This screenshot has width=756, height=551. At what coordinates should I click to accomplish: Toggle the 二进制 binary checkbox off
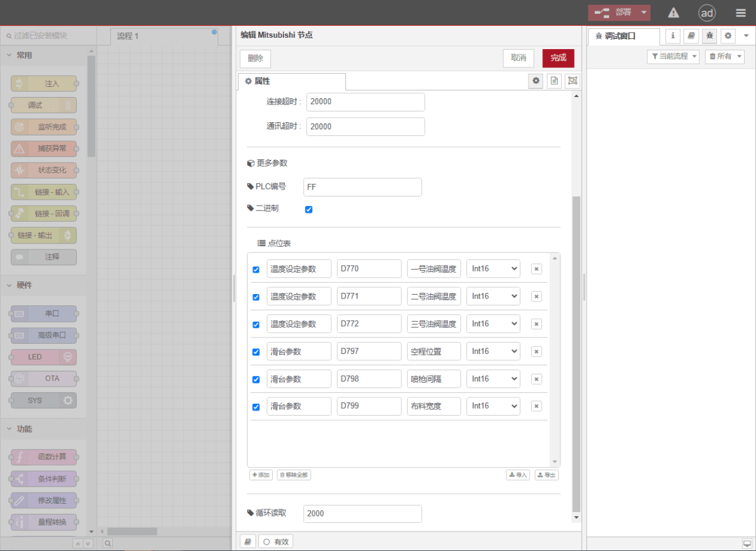point(309,209)
